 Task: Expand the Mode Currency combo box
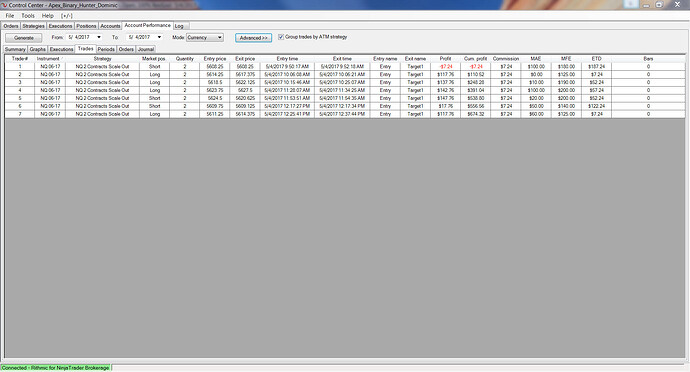coord(205,37)
